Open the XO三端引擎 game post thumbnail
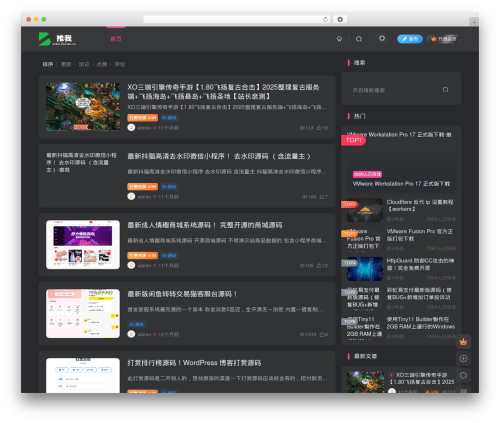The image size is (500, 423). tap(83, 107)
